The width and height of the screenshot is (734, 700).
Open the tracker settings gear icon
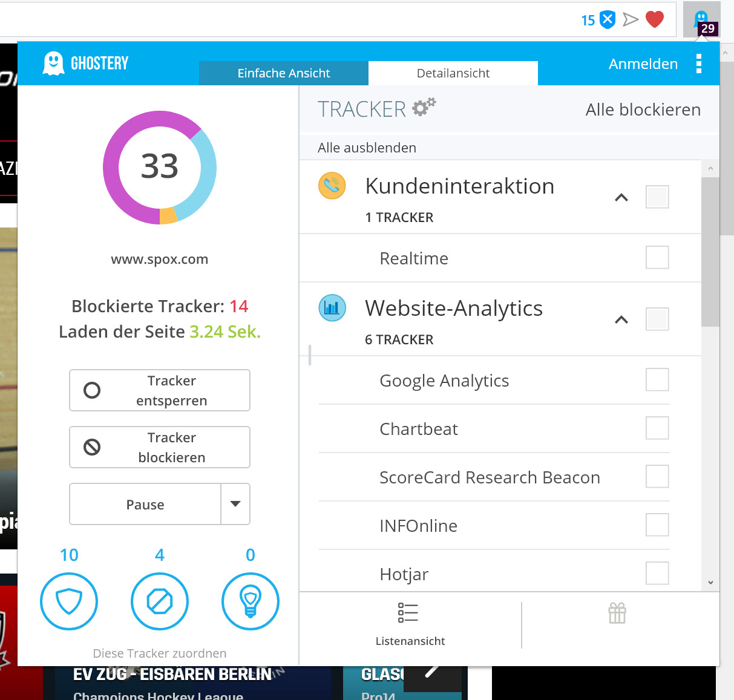point(424,107)
